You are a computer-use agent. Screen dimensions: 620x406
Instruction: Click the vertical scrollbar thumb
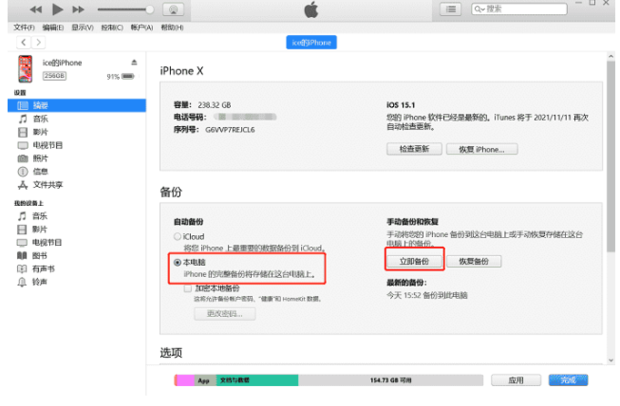(611, 156)
